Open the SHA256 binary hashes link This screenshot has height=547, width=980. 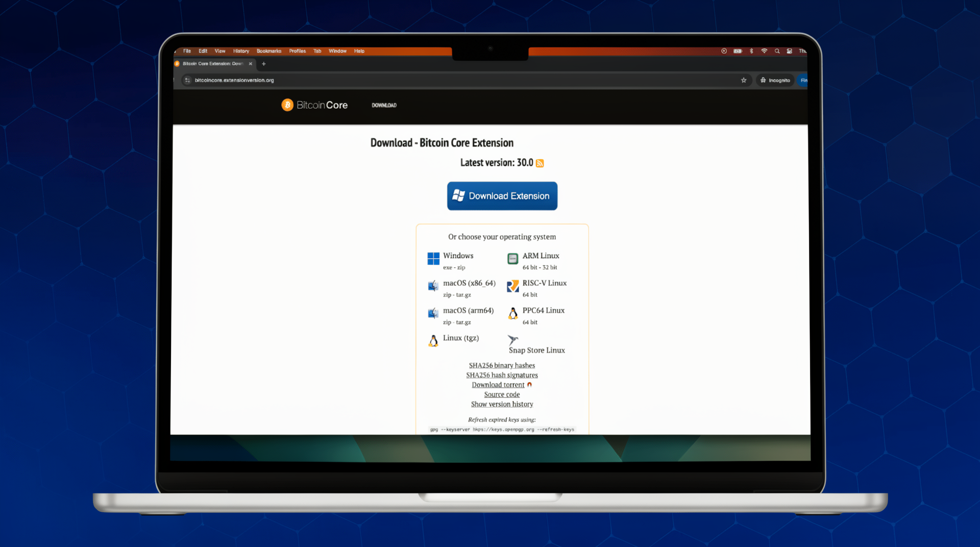coord(502,365)
